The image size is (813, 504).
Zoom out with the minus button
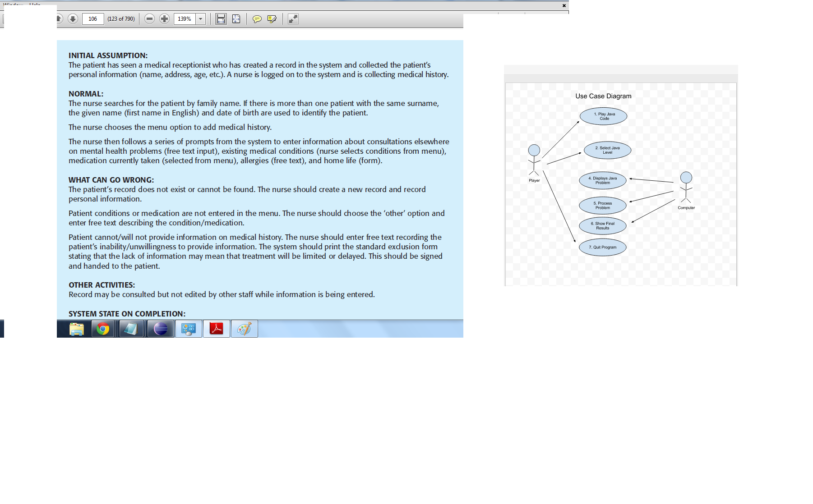pyautogui.click(x=150, y=19)
